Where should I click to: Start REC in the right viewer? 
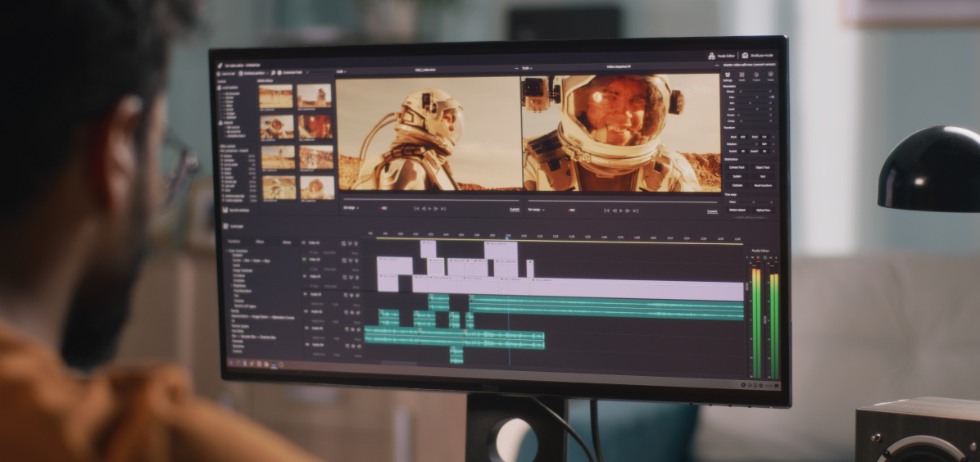coord(571,210)
